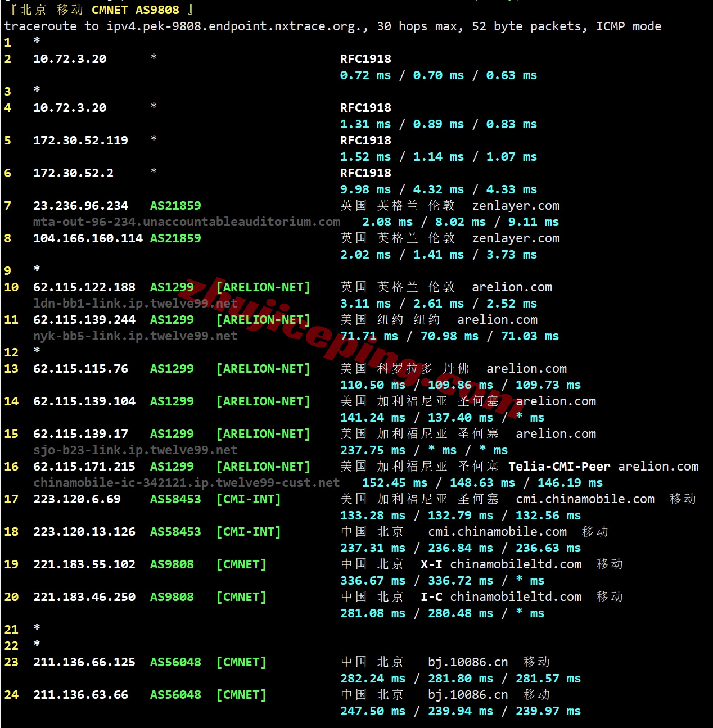713x728 pixels.
Task: Select IP 10.72.3.20 on hop 2
Action: 70,59
